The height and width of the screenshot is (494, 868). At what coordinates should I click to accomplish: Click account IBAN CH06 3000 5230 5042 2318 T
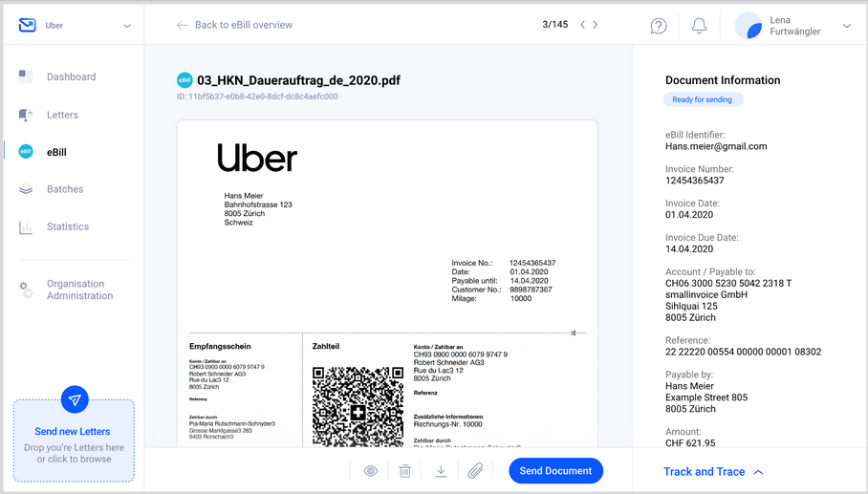(x=728, y=284)
